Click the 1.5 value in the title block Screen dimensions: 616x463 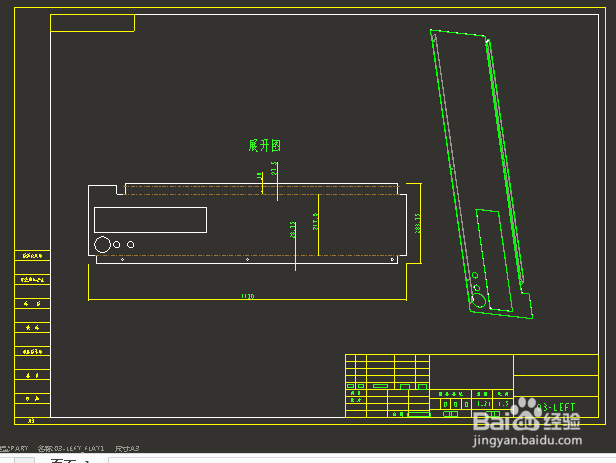point(503,404)
